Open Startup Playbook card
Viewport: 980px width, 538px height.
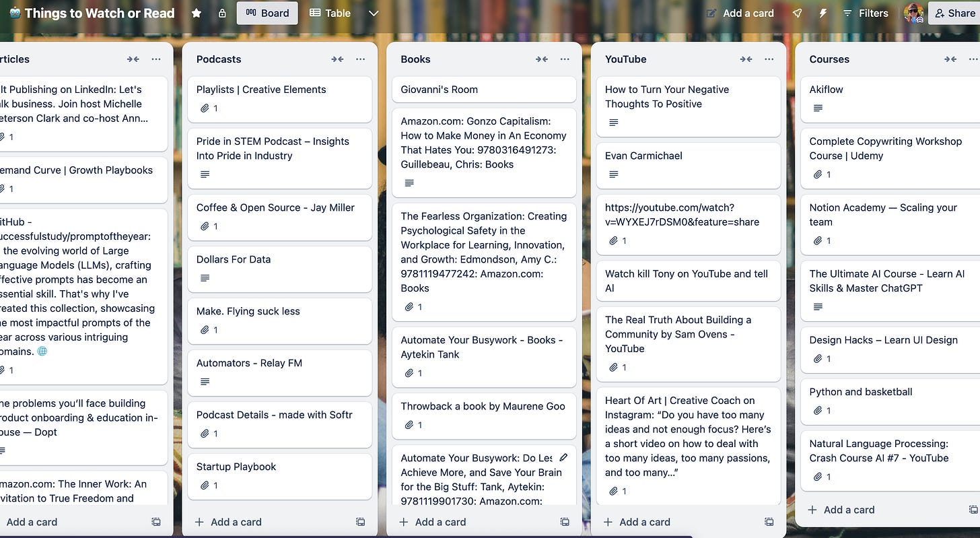click(x=279, y=476)
